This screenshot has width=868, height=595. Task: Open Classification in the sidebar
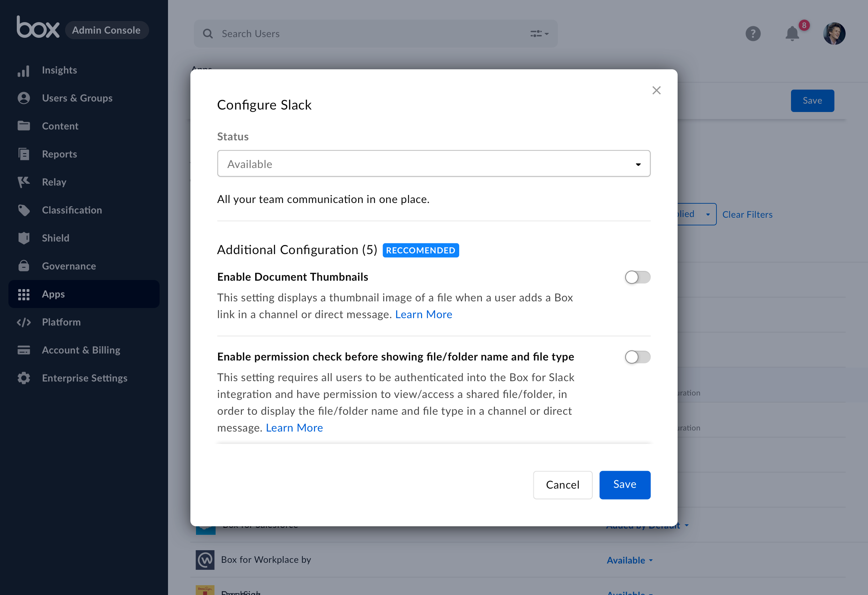click(x=72, y=210)
